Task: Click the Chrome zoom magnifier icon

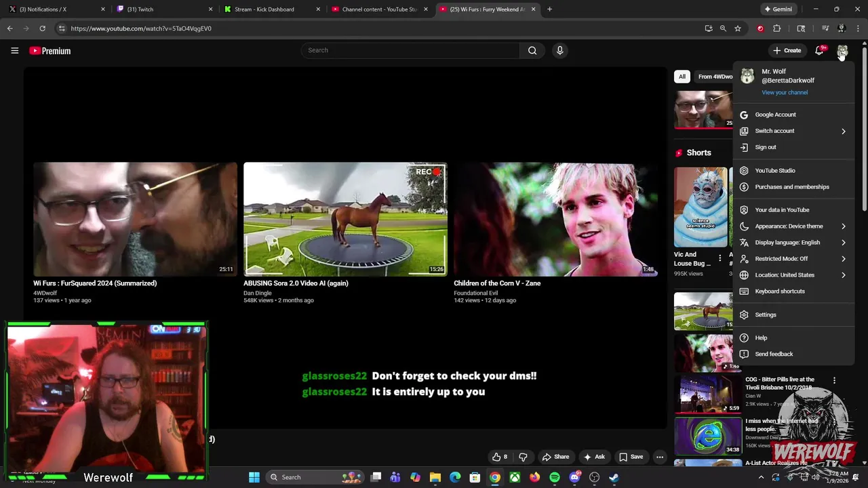Action: pyautogui.click(x=723, y=28)
